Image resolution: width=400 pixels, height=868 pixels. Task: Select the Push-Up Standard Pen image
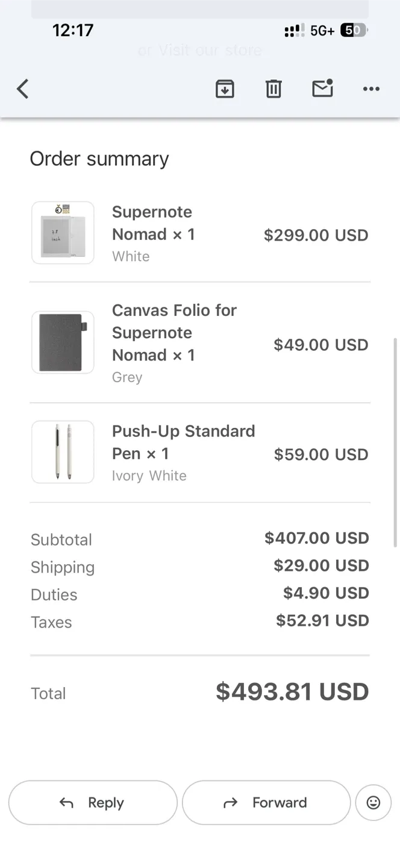point(62,451)
